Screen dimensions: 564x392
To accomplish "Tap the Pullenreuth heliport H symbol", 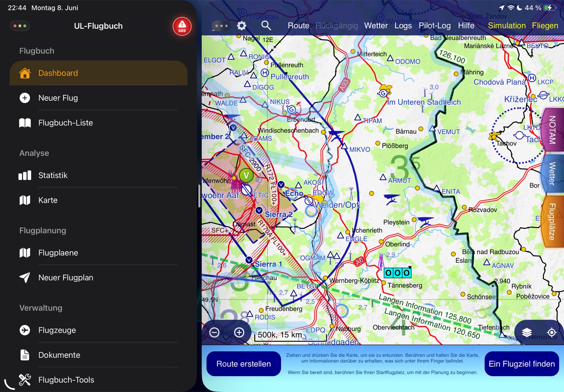I will pos(265,73).
